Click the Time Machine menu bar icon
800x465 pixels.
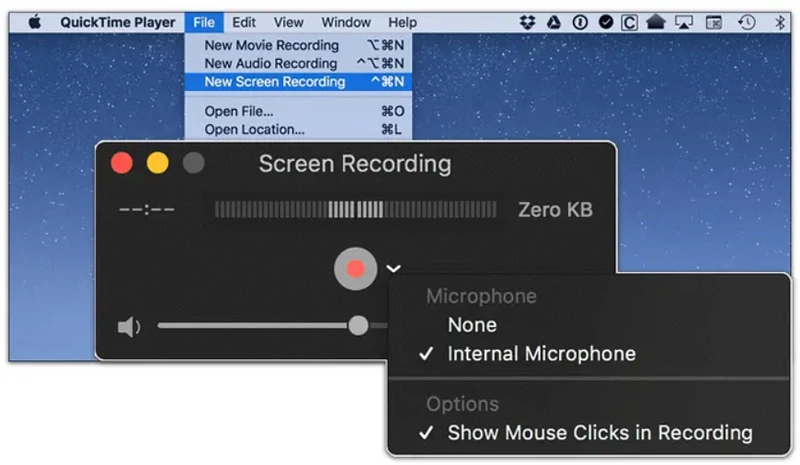click(x=747, y=22)
